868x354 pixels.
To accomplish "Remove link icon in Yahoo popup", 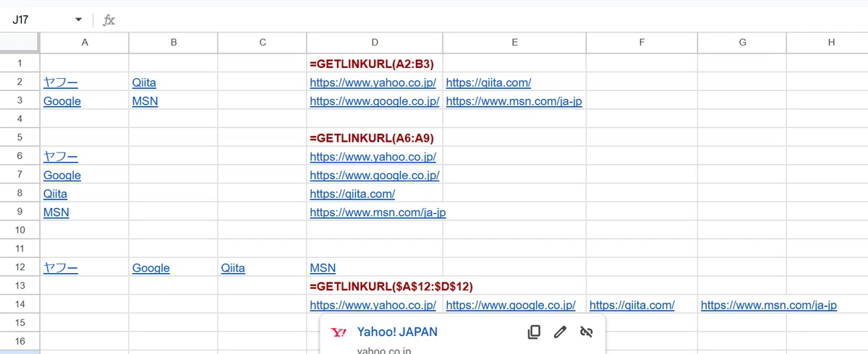I will point(587,332).
